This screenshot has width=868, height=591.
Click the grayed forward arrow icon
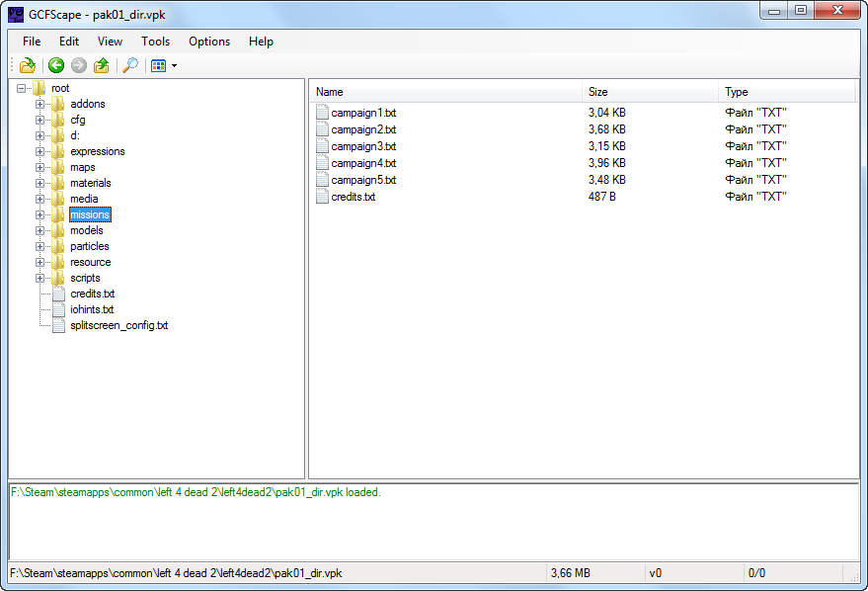(79, 65)
